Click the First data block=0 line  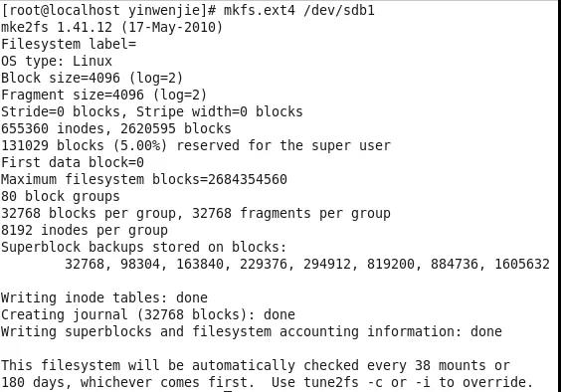(73, 162)
